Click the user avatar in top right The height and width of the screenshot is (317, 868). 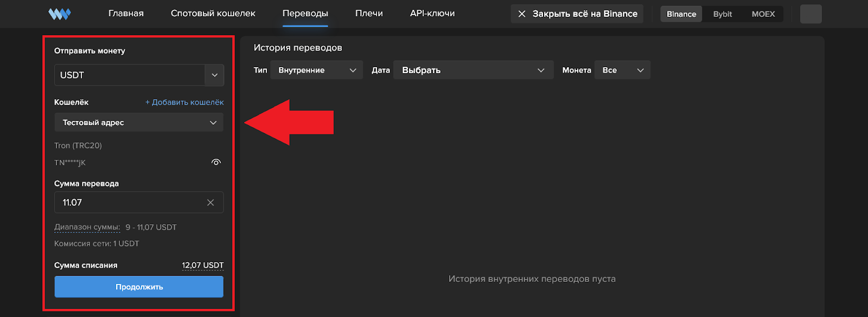click(x=810, y=14)
